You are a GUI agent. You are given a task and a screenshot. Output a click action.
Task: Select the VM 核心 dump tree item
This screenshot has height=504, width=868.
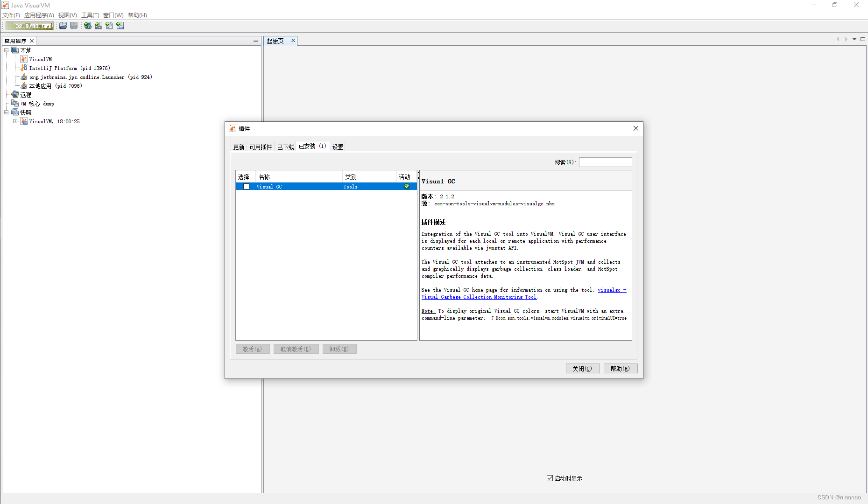(x=37, y=104)
